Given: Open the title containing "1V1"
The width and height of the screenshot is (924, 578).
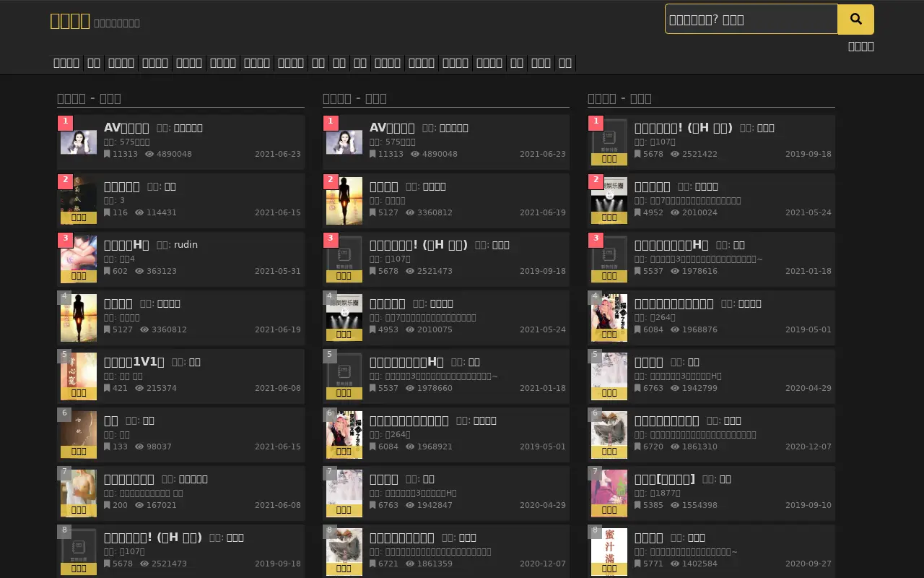Looking at the screenshot, I should pyautogui.click(x=134, y=362).
